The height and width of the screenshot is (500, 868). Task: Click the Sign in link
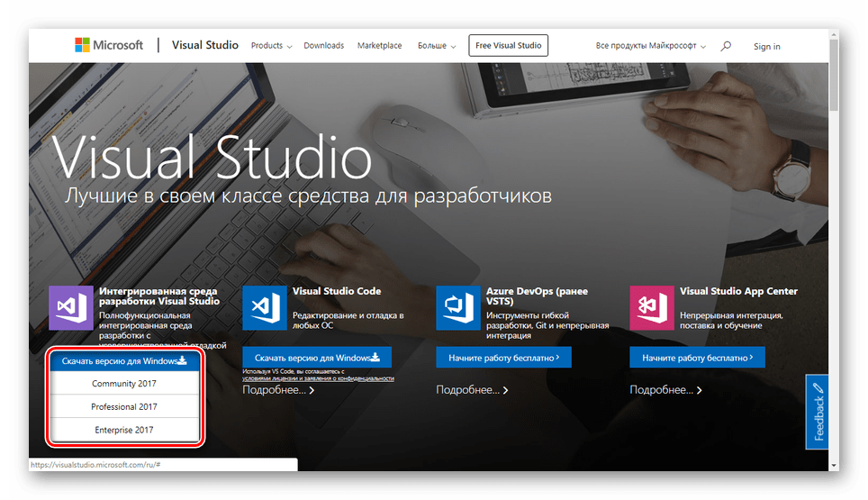pos(767,47)
